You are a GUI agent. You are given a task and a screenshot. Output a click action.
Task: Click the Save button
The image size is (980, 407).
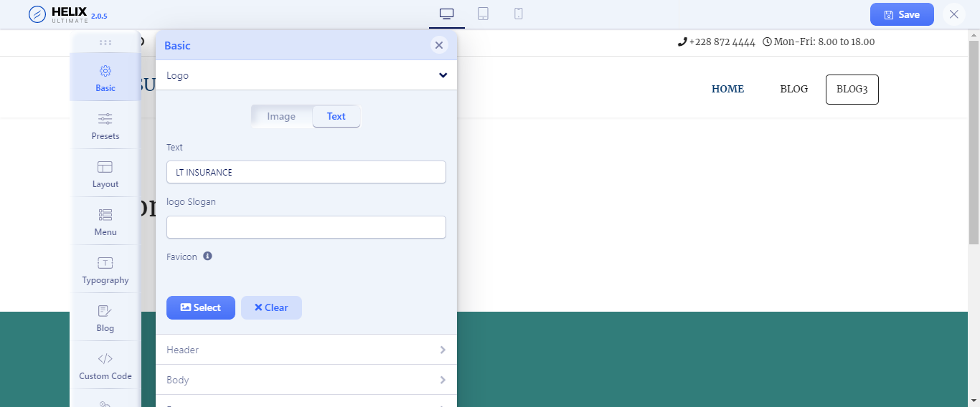902,14
